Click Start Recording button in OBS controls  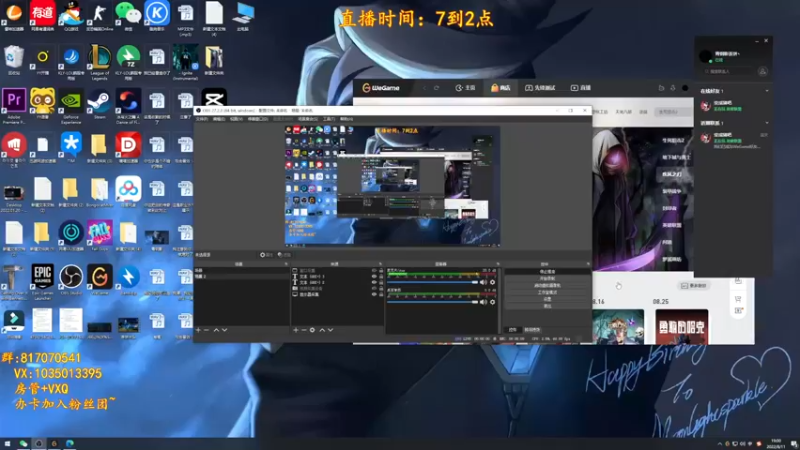547,279
